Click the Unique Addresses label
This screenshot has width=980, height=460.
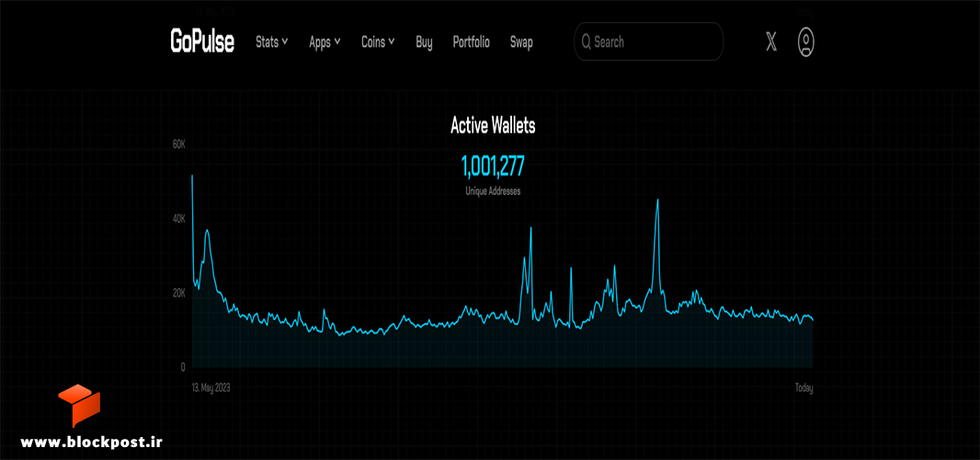(493, 191)
